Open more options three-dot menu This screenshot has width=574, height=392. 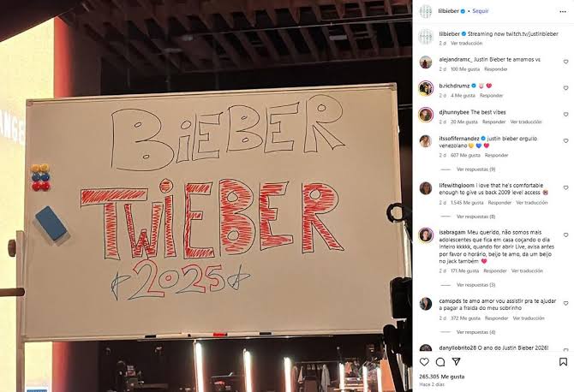[563, 12]
